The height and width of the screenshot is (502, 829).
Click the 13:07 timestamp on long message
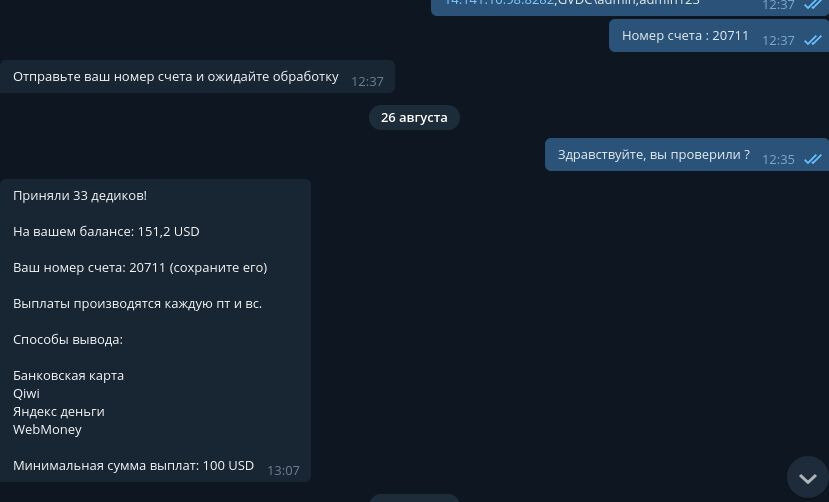(x=283, y=470)
